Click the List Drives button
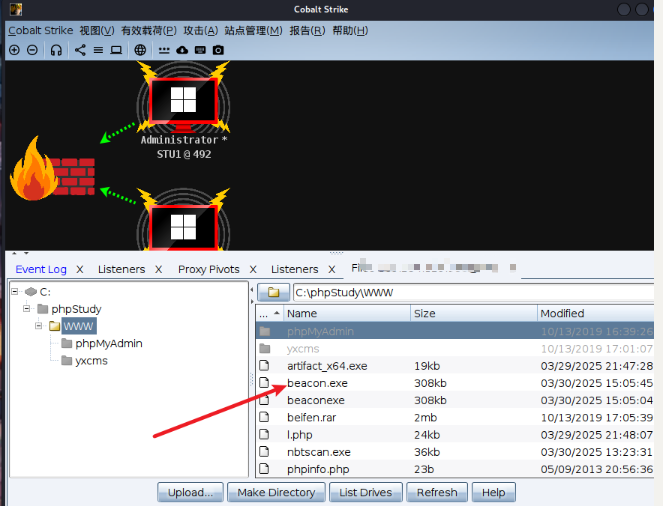 pyautogui.click(x=365, y=492)
